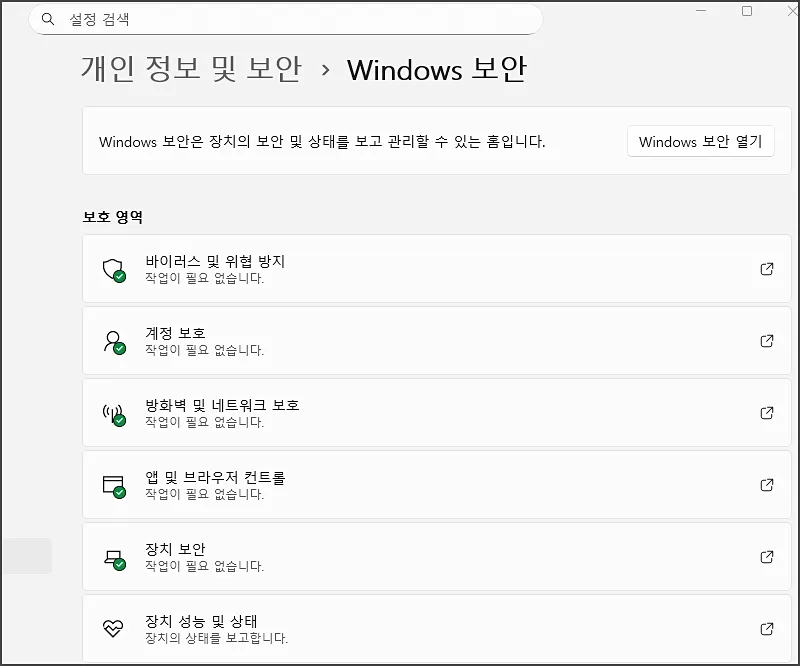
Task: Open external link icon for 바이러스 및 위협 방지
Action: coord(767,269)
